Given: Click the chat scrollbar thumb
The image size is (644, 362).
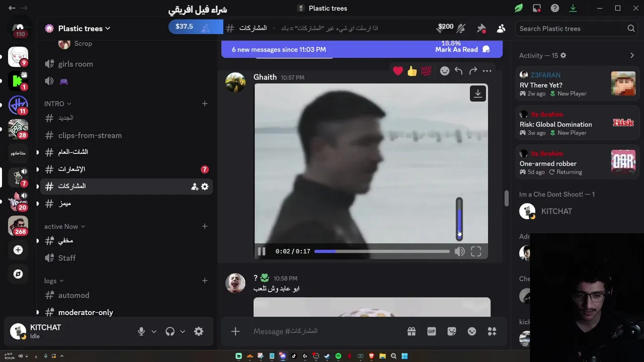Looking at the screenshot, I should click(x=507, y=198).
